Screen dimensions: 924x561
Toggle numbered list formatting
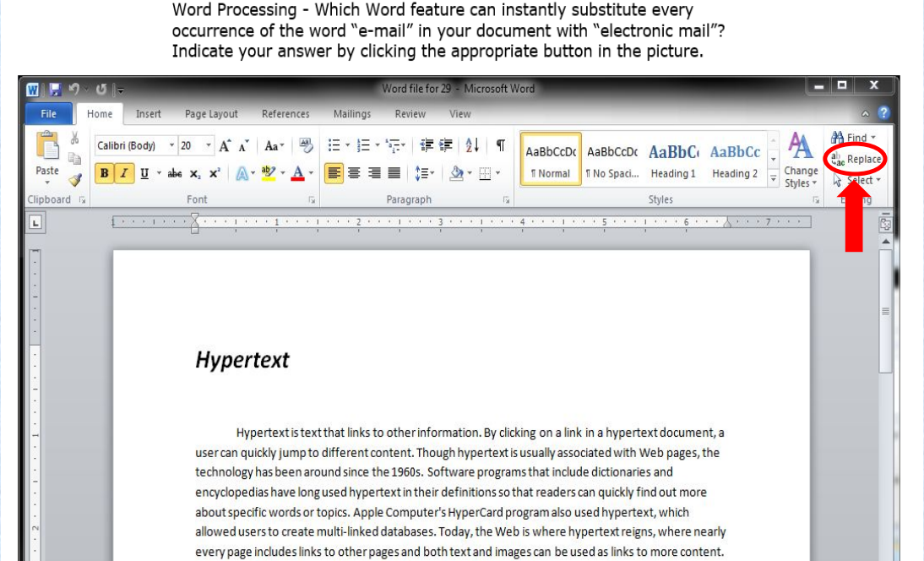coord(363,145)
